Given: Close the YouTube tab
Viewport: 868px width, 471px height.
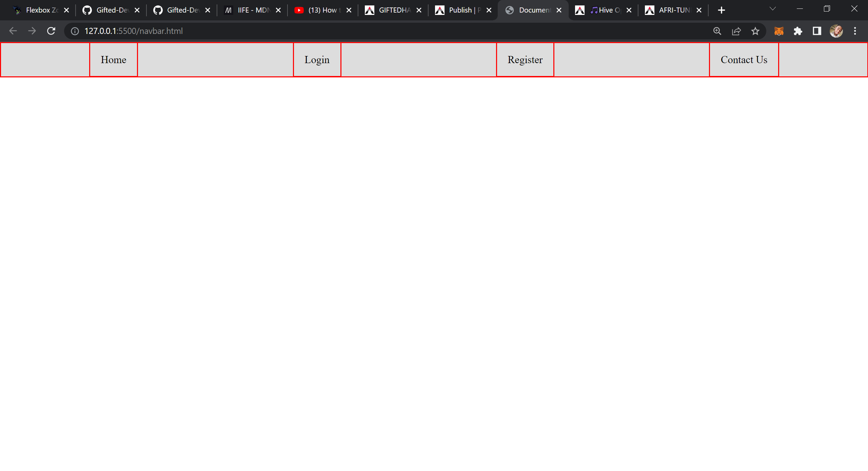Looking at the screenshot, I should 349,10.
